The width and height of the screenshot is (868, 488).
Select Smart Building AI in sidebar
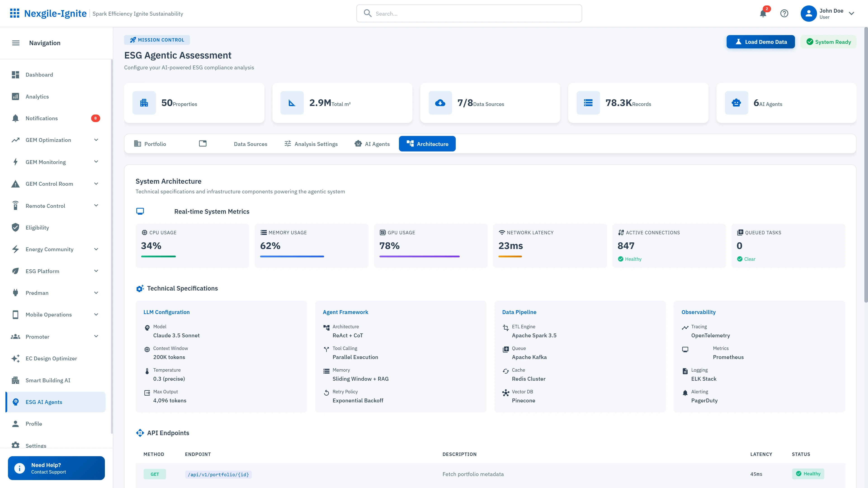48,380
